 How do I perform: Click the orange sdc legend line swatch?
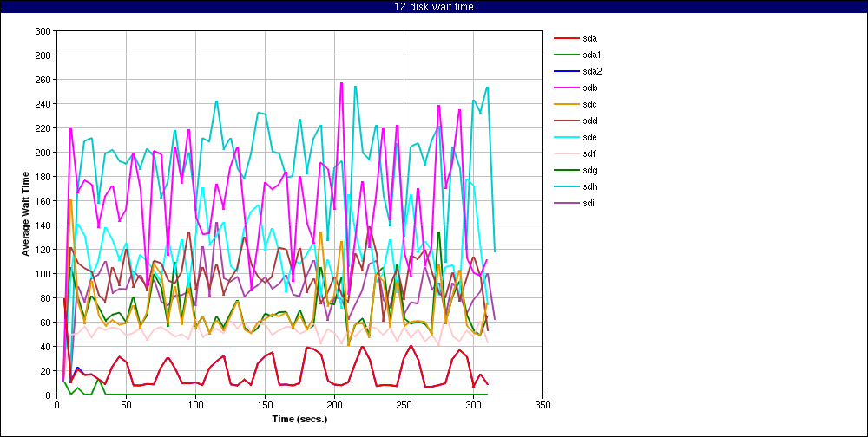565,105
